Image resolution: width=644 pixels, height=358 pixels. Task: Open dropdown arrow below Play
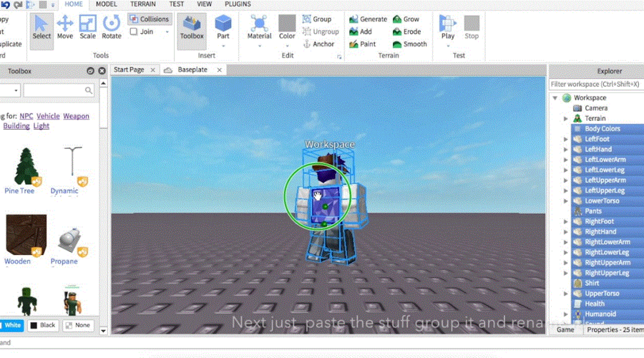[x=448, y=46]
